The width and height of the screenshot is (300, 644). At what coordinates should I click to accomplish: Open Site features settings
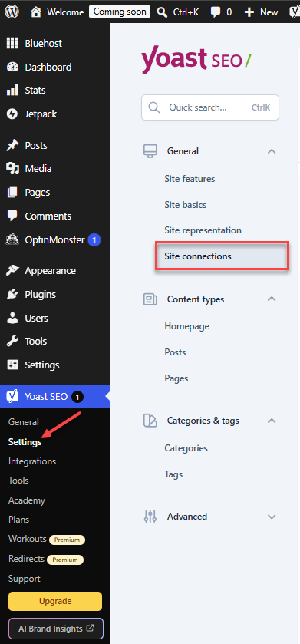(190, 179)
